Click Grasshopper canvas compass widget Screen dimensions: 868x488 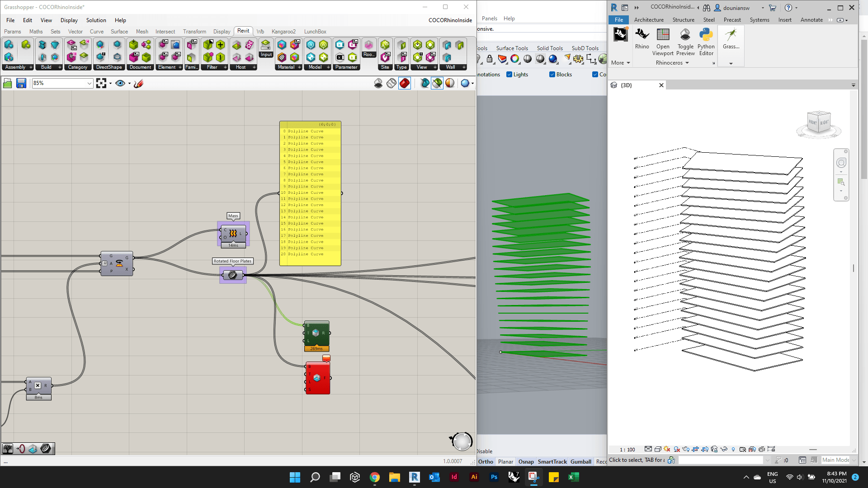point(462,441)
